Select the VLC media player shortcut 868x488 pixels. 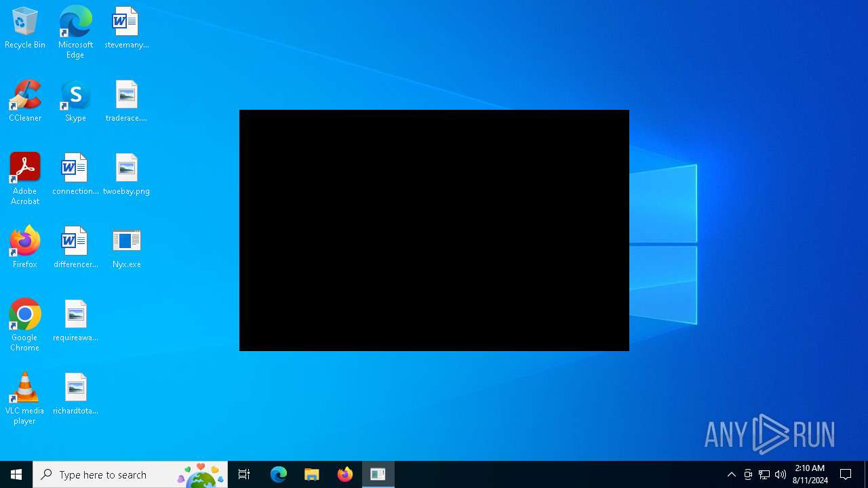point(25,399)
